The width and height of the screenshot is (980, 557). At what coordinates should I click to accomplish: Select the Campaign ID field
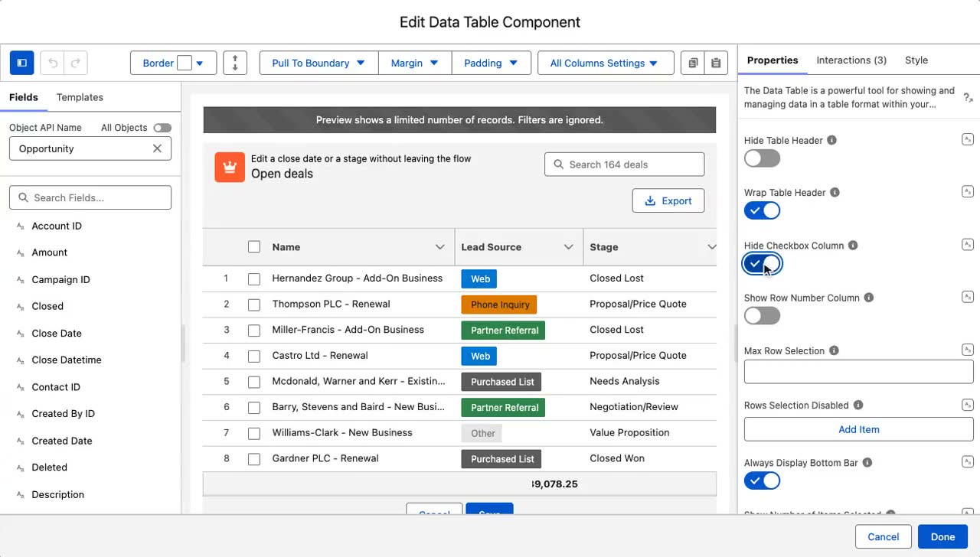tap(61, 279)
